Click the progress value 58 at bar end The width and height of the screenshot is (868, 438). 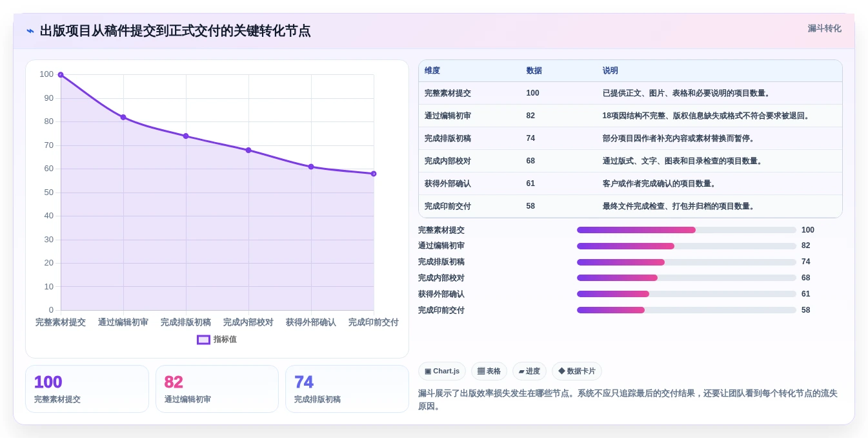pyautogui.click(x=806, y=310)
